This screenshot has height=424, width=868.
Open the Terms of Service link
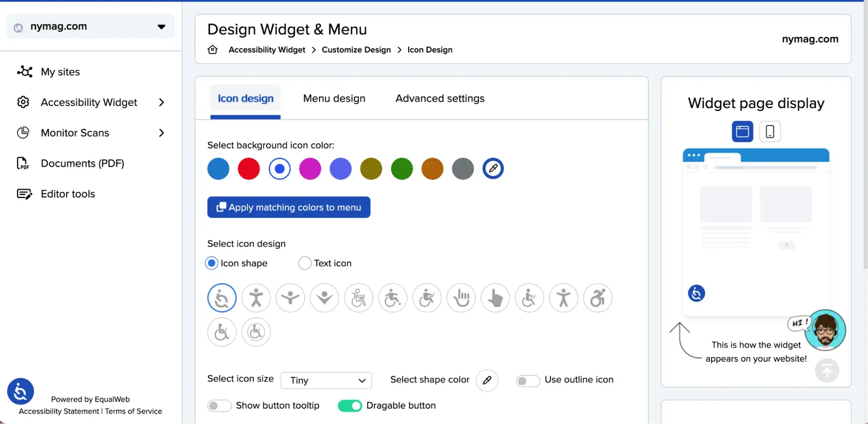tap(133, 411)
